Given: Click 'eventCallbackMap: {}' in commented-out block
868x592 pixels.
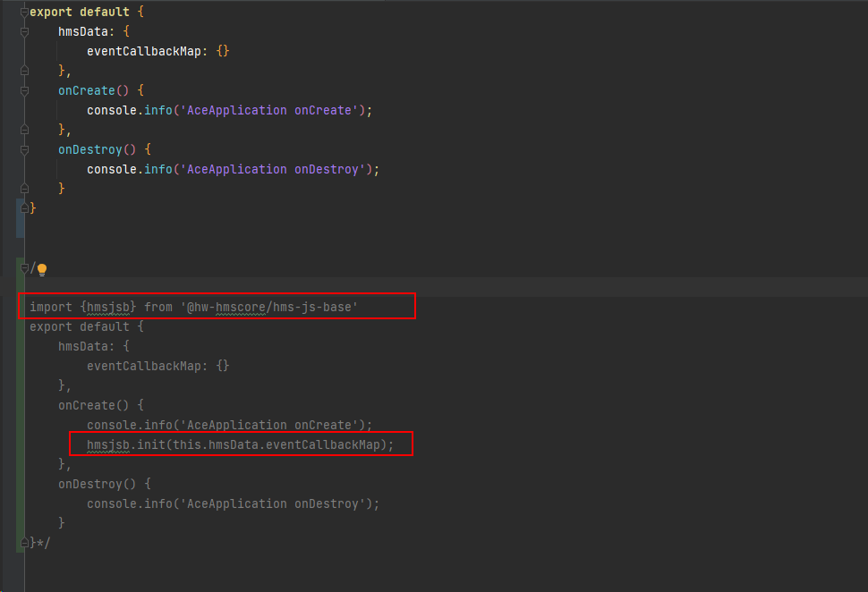Looking at the screenshot, I should point(157,367).
